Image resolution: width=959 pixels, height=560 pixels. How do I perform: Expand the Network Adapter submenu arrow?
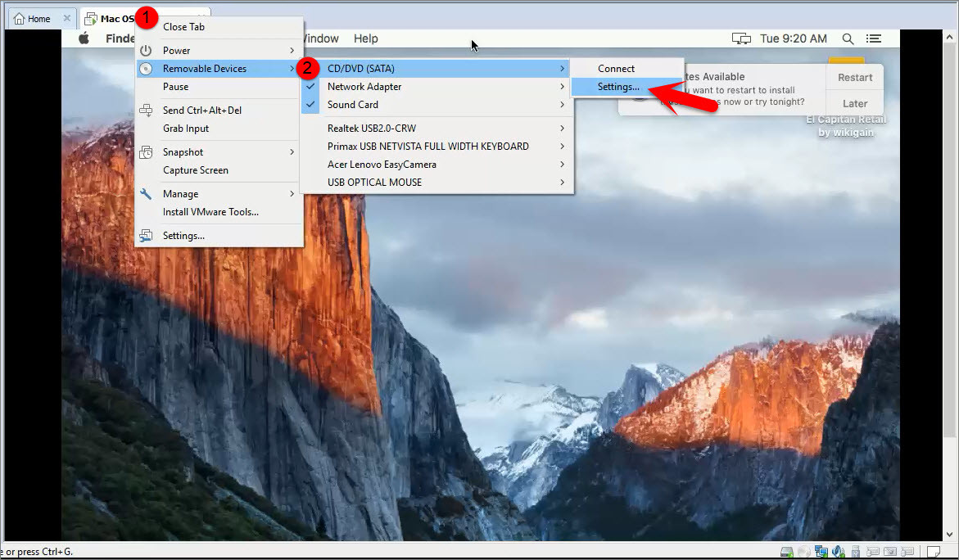pos(562,87)
